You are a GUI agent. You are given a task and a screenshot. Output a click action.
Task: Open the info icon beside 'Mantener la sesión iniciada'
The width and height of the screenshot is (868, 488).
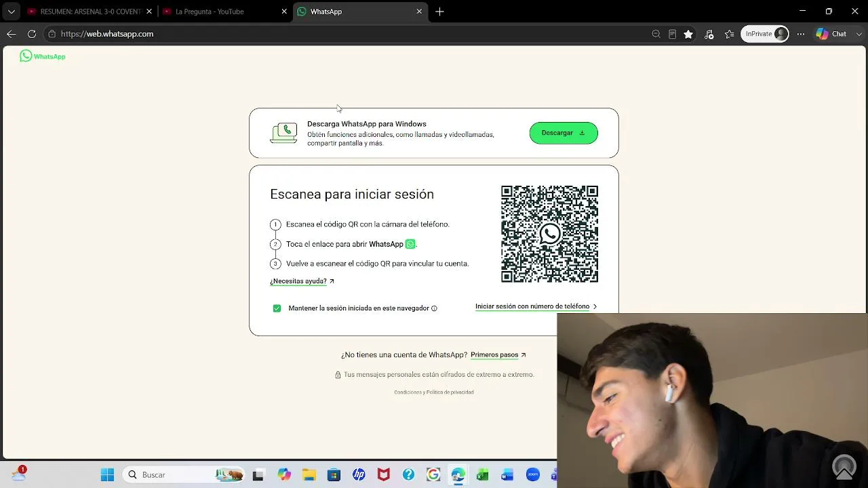434,308
